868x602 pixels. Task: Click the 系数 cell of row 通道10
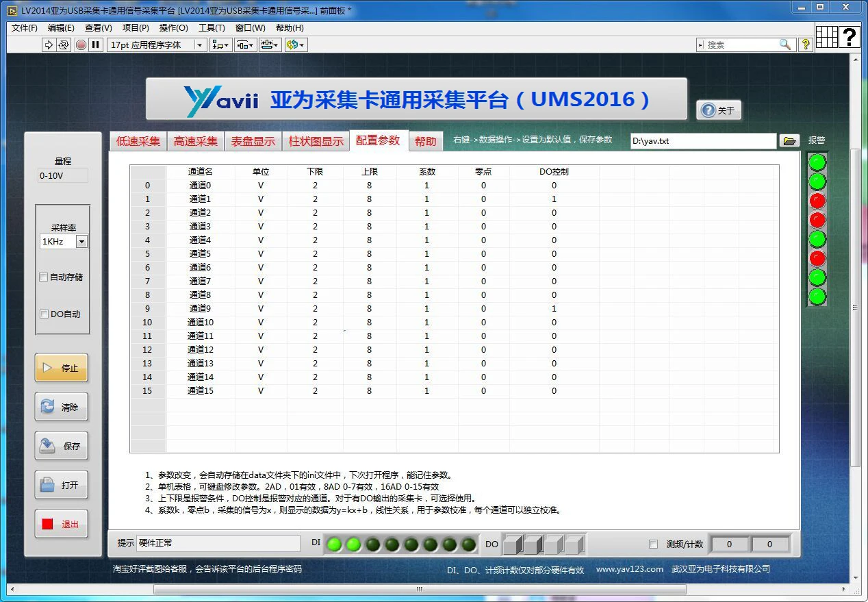click(x=426, y=323)
